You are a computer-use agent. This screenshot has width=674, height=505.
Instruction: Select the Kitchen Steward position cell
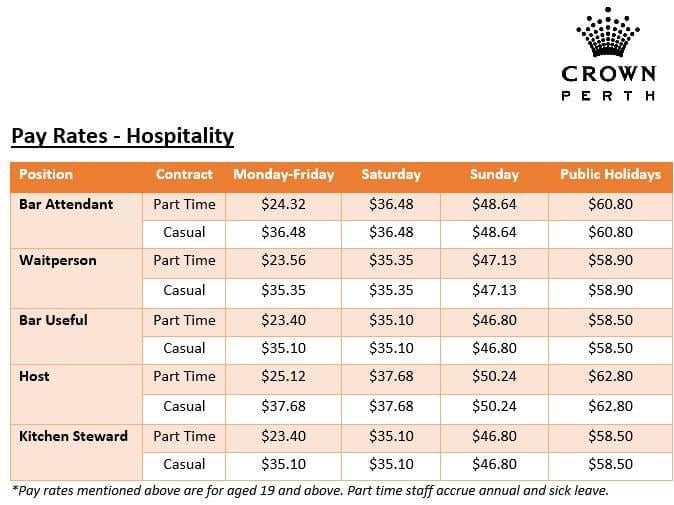pyautogui.click(x=73, y=436)
